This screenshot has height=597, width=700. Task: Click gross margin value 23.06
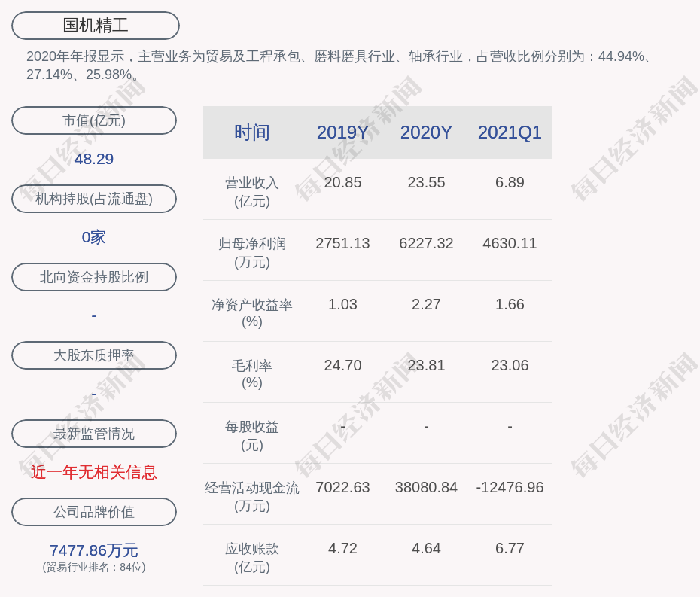[510, 365]
